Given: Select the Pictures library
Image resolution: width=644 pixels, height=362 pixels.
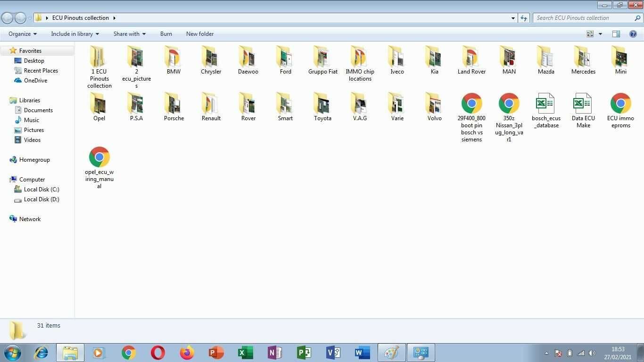Looking at the screenshot, I should click(33, 130).
